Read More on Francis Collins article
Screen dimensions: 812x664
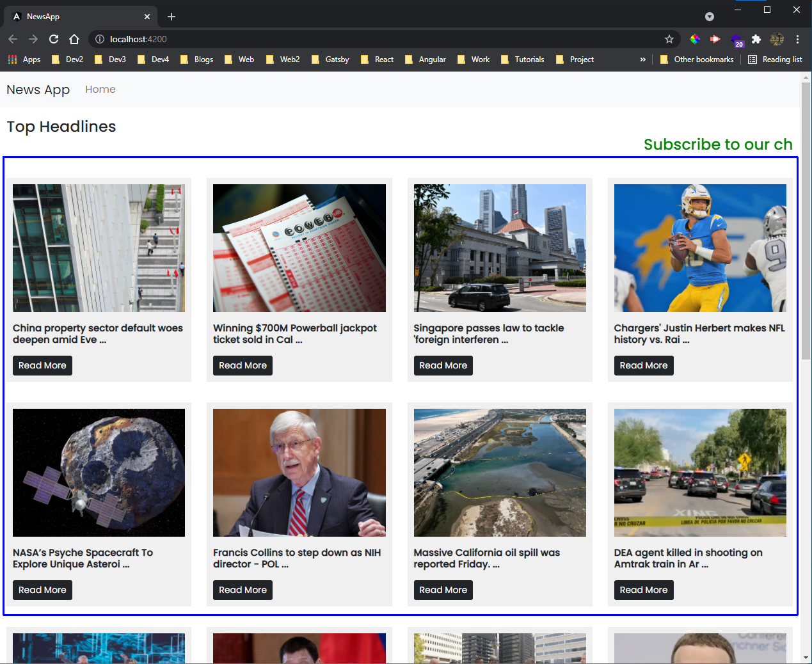pyautogui.click(x=243, y=590)
